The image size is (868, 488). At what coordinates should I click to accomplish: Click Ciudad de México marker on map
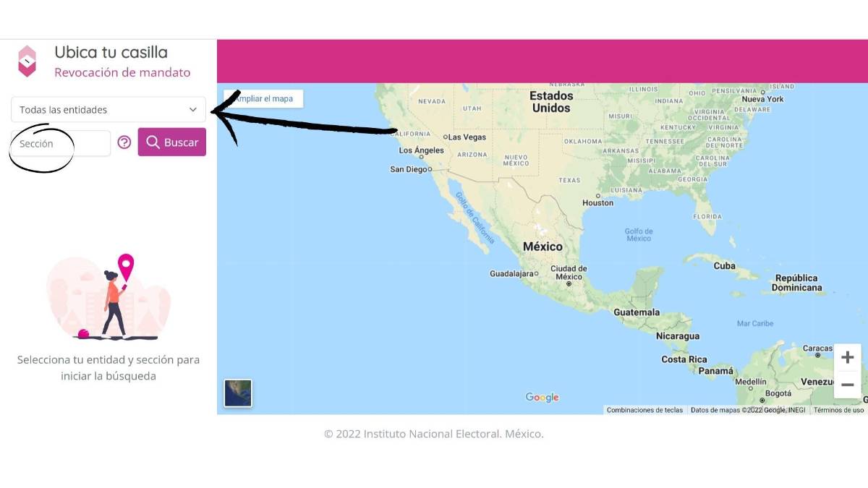(x=569, y=283)
